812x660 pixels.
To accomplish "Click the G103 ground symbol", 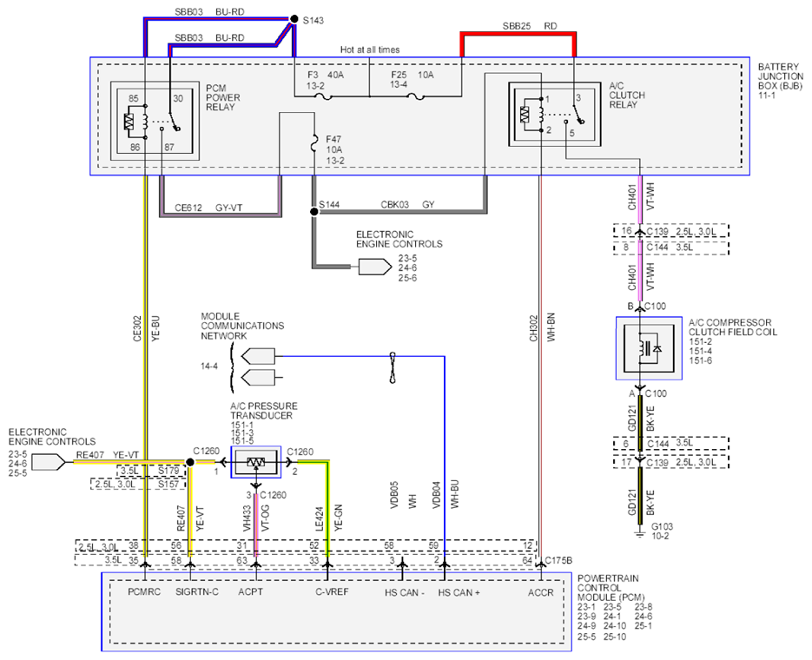I will [x=641, y=533].
